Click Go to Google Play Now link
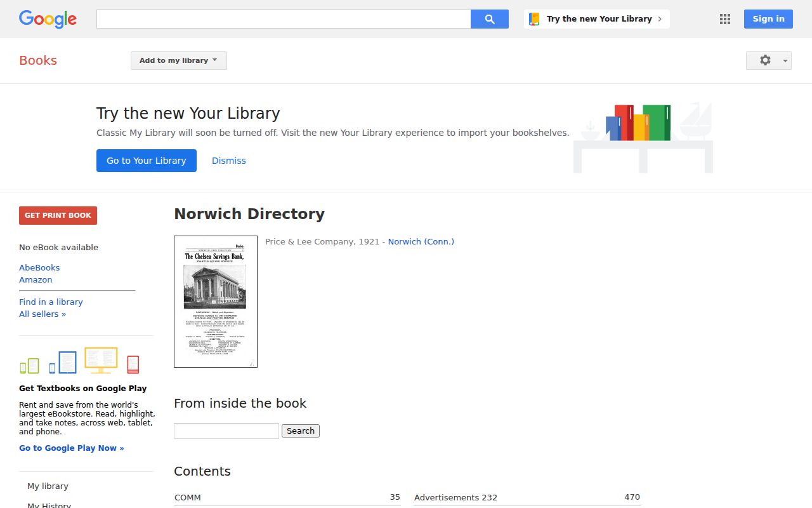812x508 pixels. pyautogui.click(x=72, y=448)
